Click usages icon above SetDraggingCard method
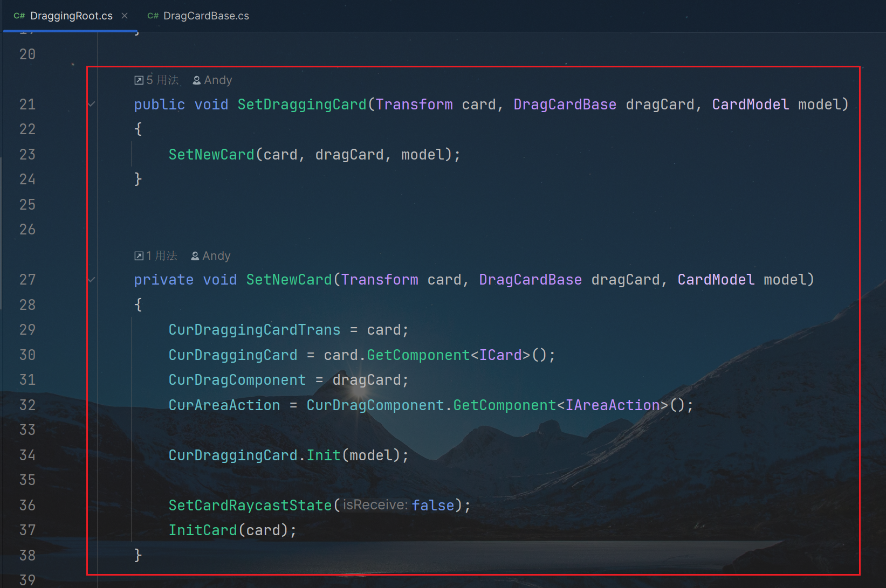Image resolution: width=886 pixels, height=588 pixels. click(x=139, y=80)
